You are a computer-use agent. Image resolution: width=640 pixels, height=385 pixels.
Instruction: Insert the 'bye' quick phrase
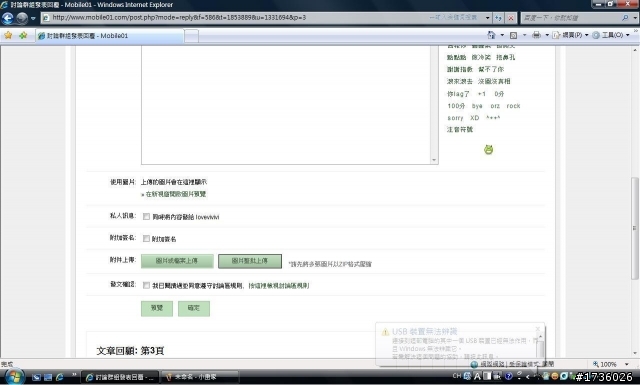pos(477,106)
